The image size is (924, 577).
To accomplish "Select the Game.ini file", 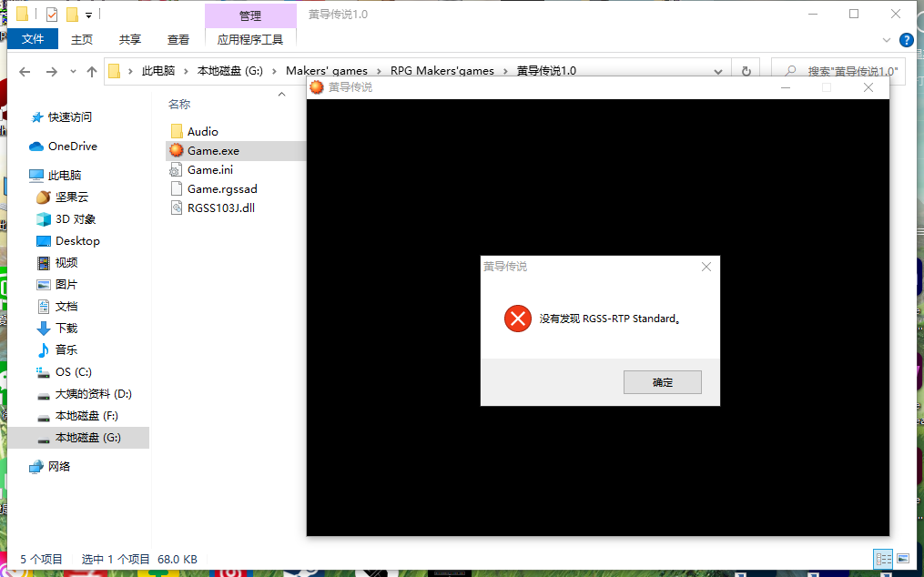I will pyautogui.click(x=209, y=170).
